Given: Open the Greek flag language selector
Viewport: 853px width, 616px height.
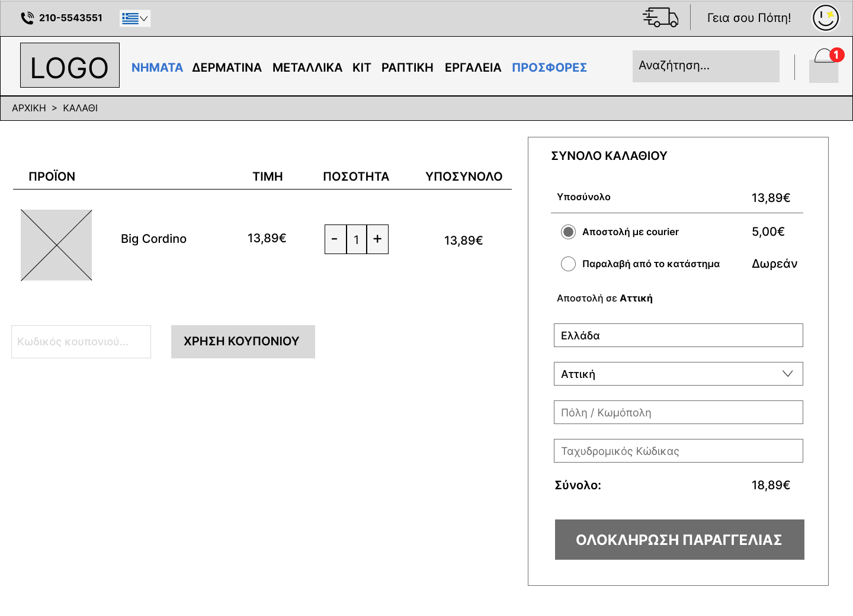Looking at the screenshot, I should point(134,18).
